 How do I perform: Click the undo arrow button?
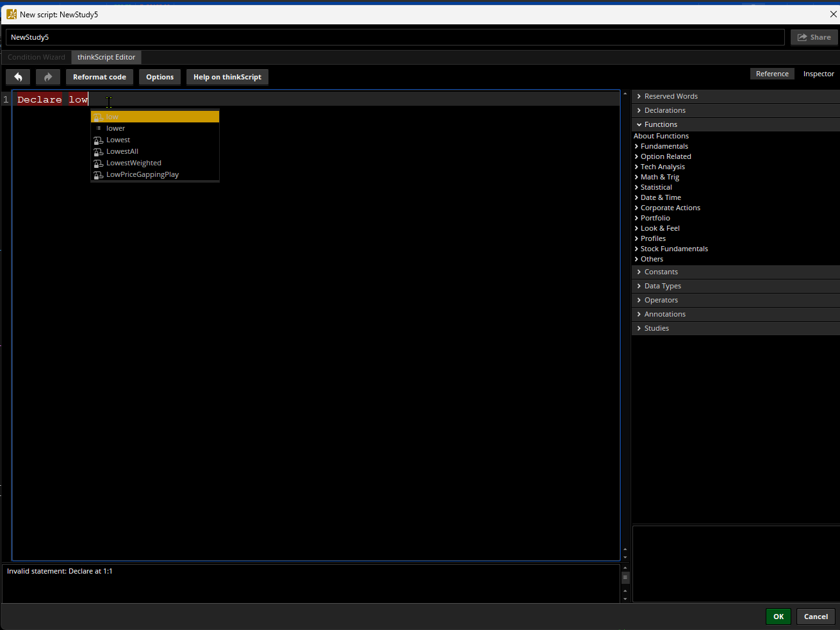[18, 77]
